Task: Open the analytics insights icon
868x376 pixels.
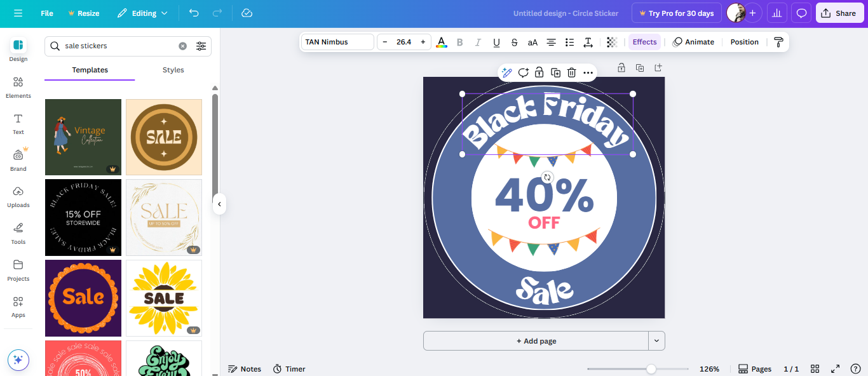Action: [776, 13]
